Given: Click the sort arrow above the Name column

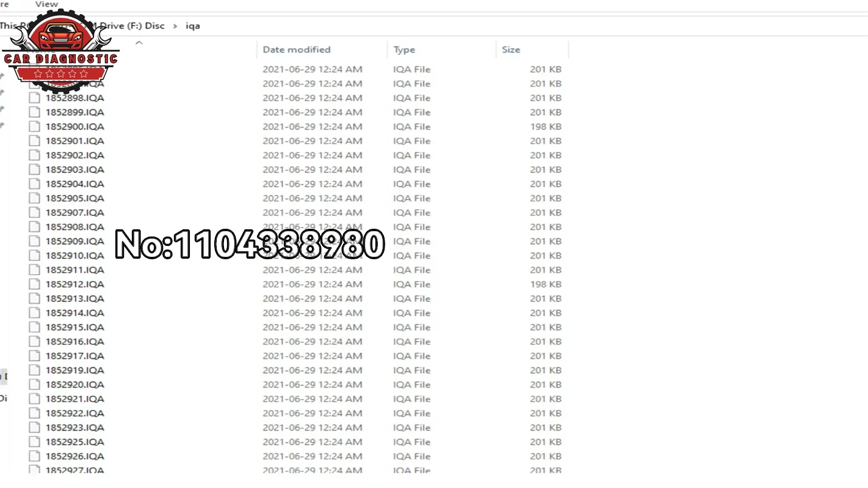Looking at the screenshot, I should [x=139, y=43].
